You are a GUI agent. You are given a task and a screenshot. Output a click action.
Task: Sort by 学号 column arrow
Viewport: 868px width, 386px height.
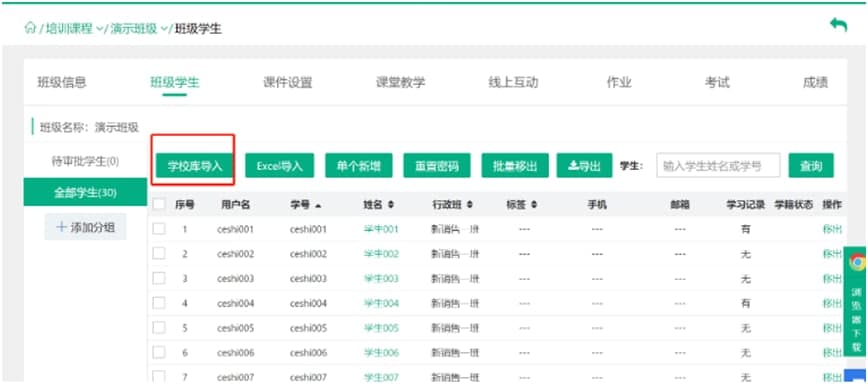pos(318,205)
